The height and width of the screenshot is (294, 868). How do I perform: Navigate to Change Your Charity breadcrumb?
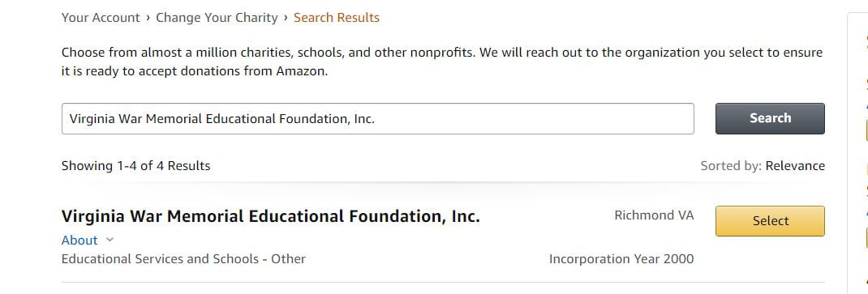click(217, 18)
